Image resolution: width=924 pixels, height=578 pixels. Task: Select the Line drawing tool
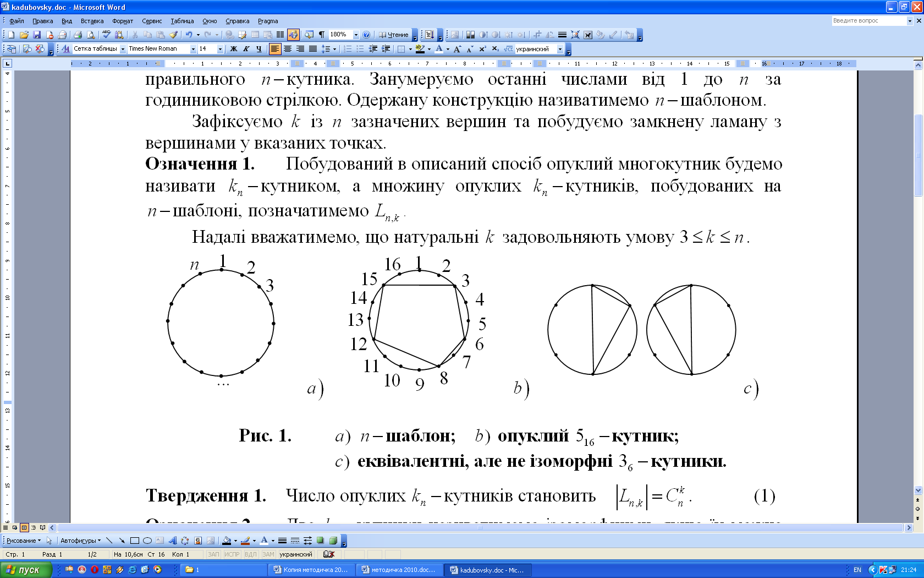[109, 541]
